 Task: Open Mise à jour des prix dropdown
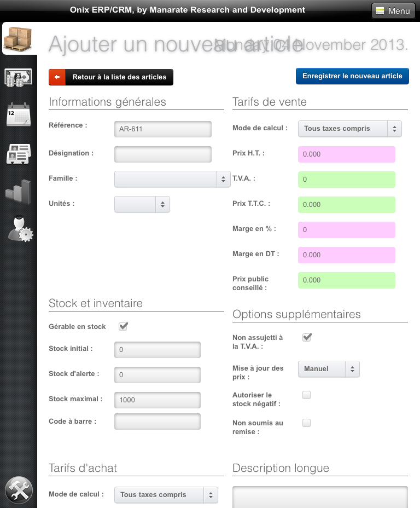329,369
